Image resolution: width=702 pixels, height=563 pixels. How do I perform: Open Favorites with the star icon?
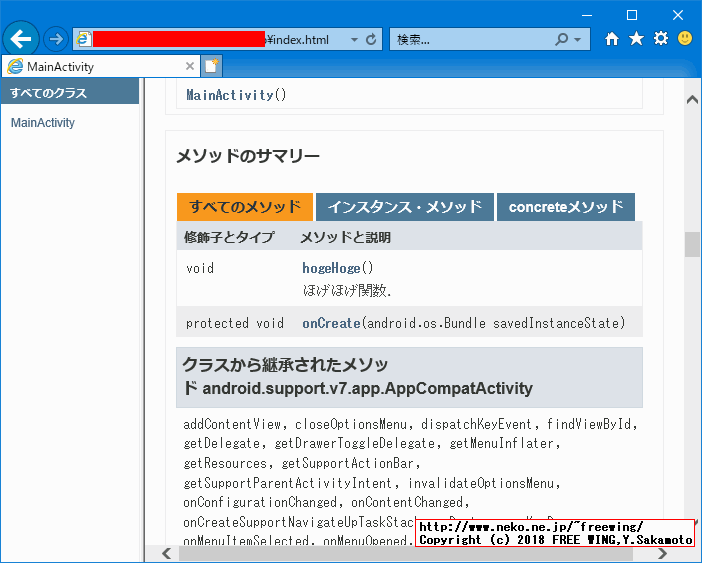(636, 39)
